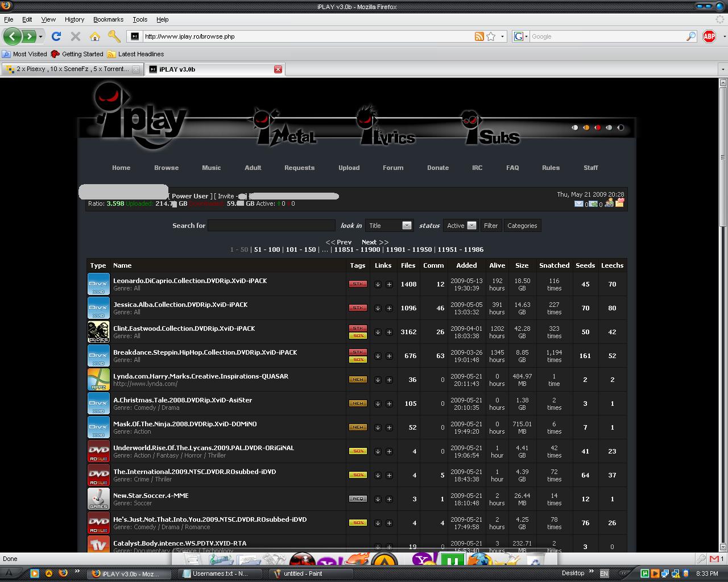Select the red theme color dot

[598, 127]
